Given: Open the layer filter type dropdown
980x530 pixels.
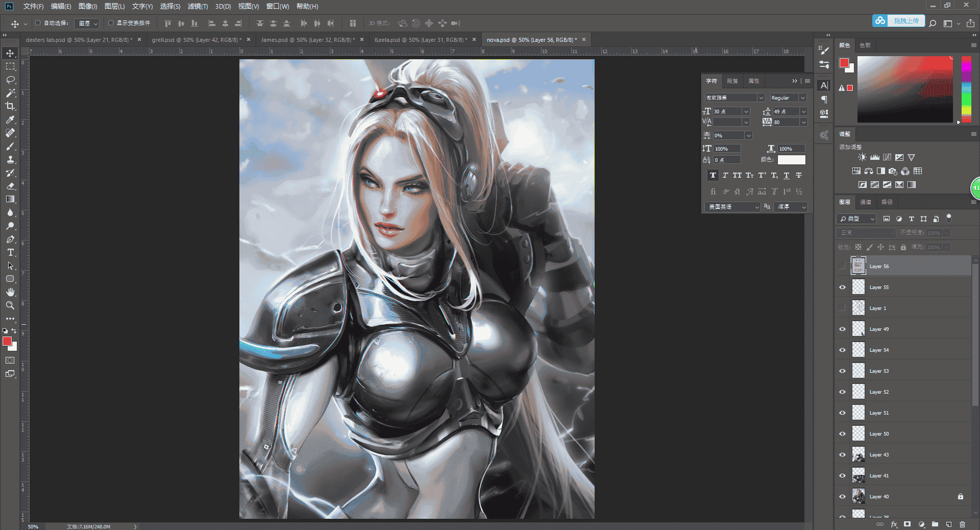Looking at the screenshot, I should tap(856, 219).
